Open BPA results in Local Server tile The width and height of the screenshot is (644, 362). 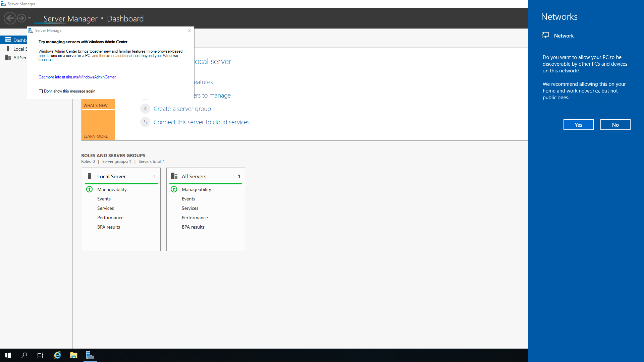point(109,227)
